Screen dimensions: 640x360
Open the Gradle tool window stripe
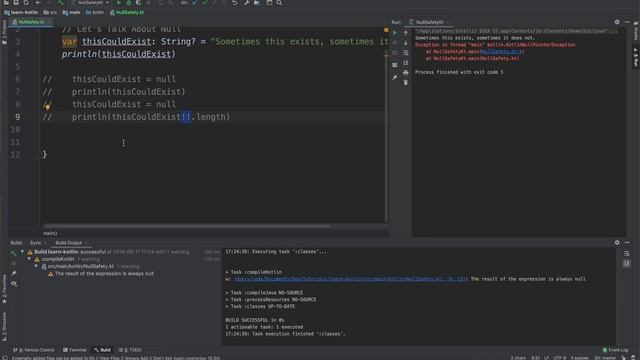[x=636, y=32]
